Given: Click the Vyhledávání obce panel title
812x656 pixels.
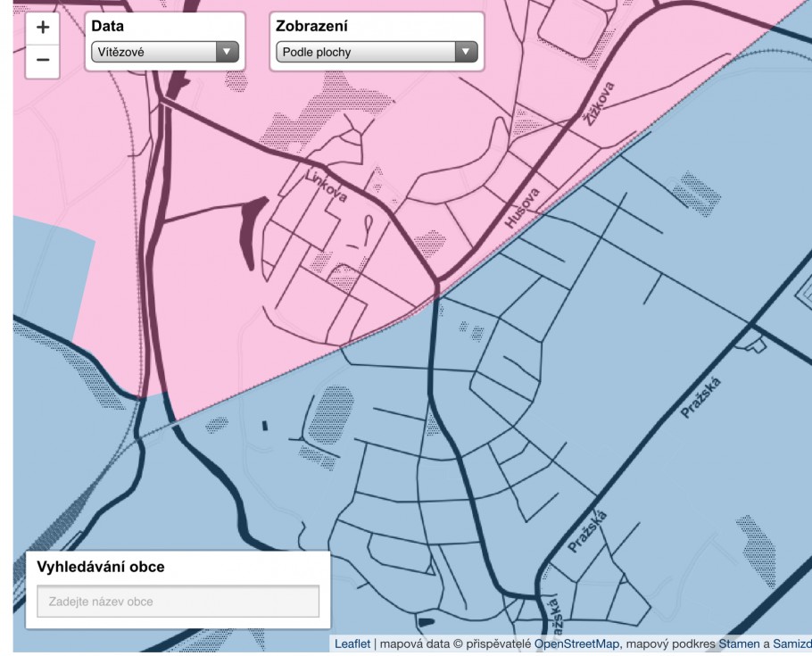Looking at the screenshot, I should pyautogui.click(x=101, y=567).
